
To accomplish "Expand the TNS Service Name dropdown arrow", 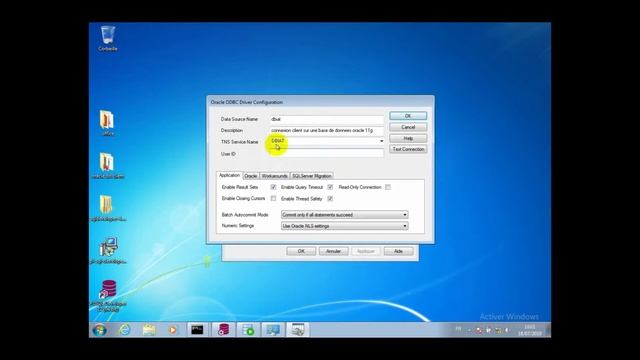I will [381, 141].
